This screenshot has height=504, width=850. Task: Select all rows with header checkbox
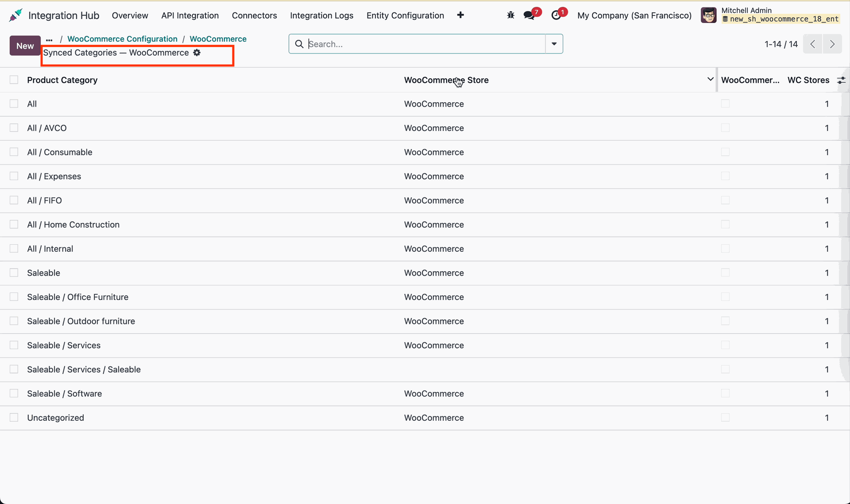point(14,80)
